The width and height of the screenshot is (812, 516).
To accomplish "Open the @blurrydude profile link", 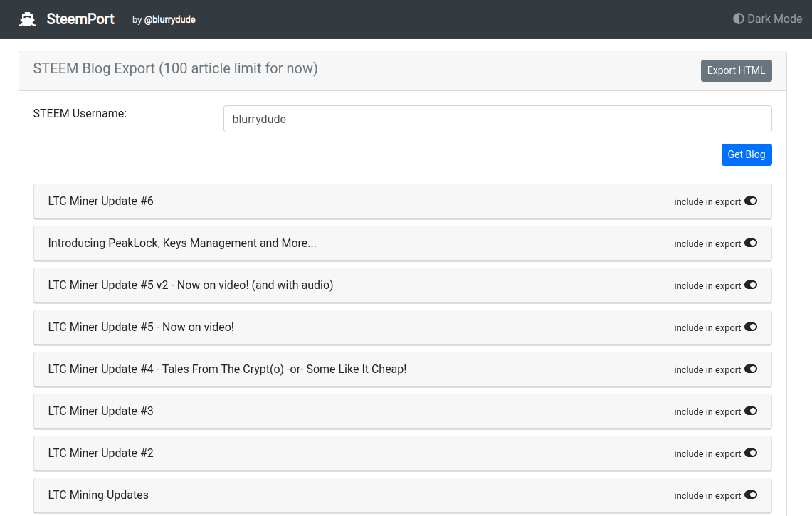I will (x=169, y=20).
